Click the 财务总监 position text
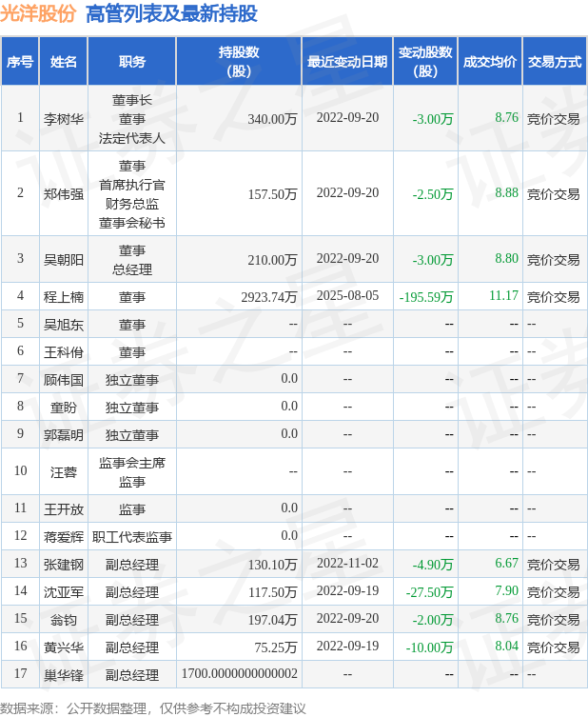 point(132,204)
